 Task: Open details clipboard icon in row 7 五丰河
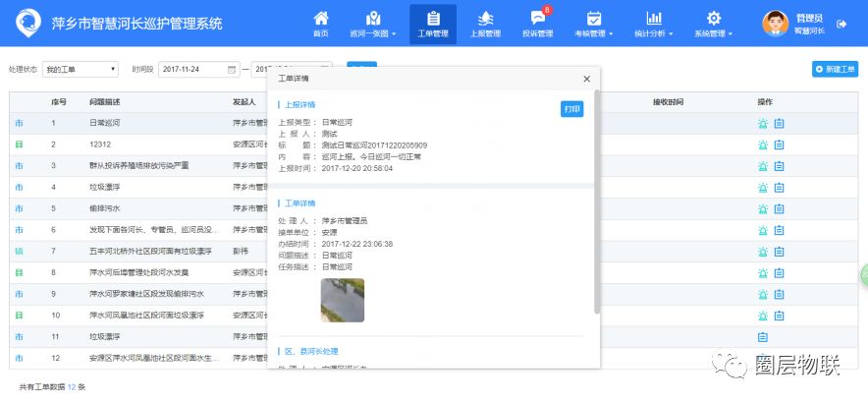pyautogui.click(x=779, y=252)
